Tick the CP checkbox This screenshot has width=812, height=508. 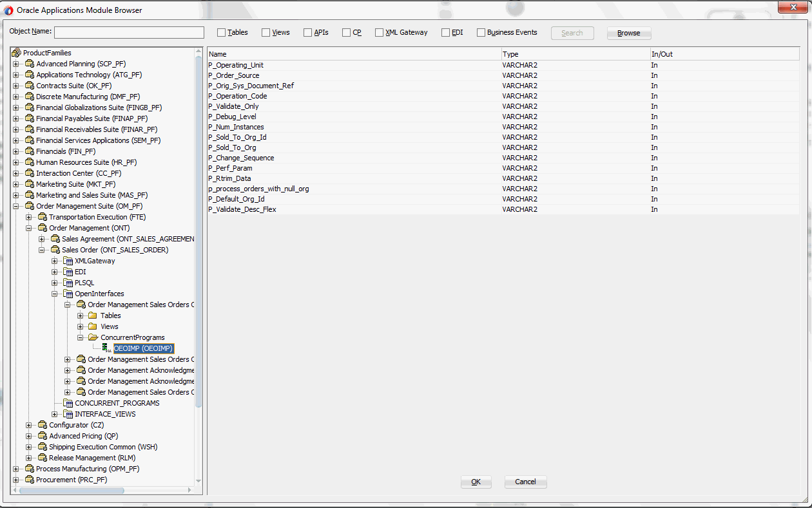click(x=346, y=33)
